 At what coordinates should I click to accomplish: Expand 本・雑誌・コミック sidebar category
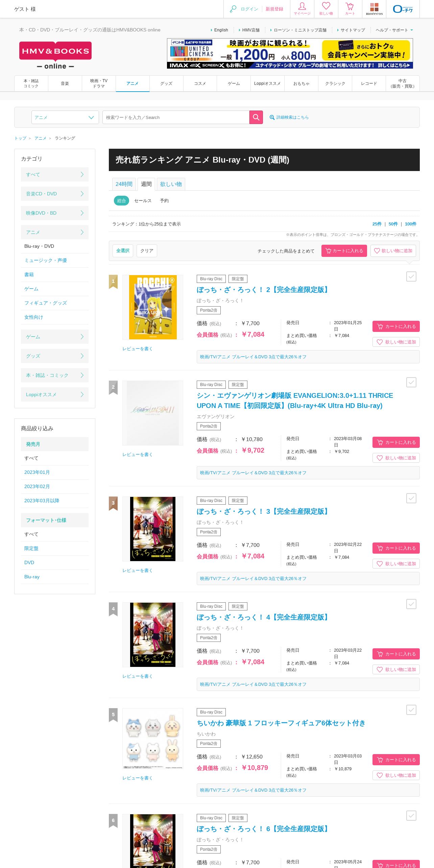pos(55,375)
